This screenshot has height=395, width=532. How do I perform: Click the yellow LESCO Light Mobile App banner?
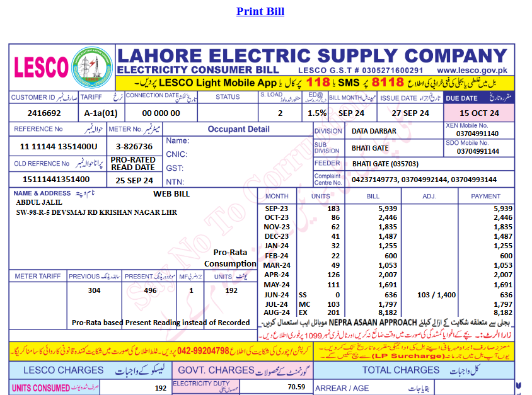(x=315, y=83)
